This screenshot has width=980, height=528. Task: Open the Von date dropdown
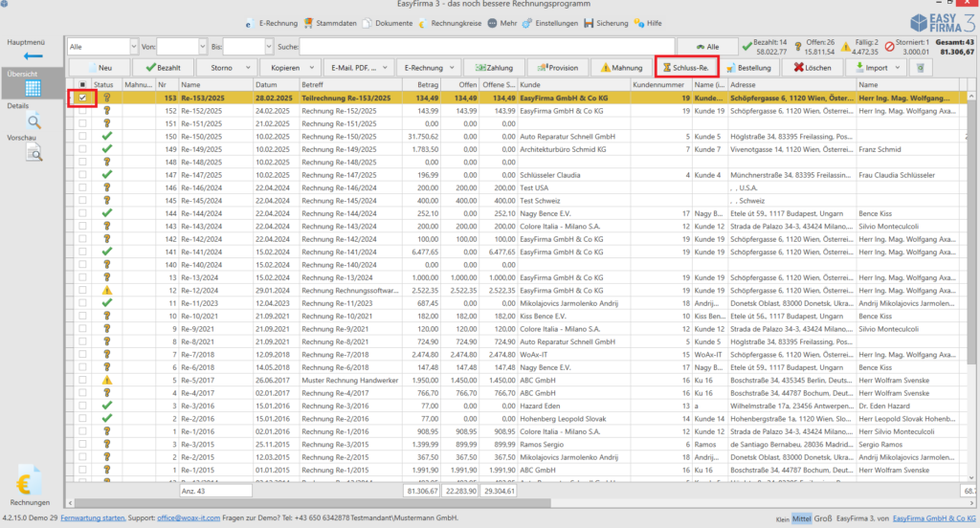[x=202, y=47]
